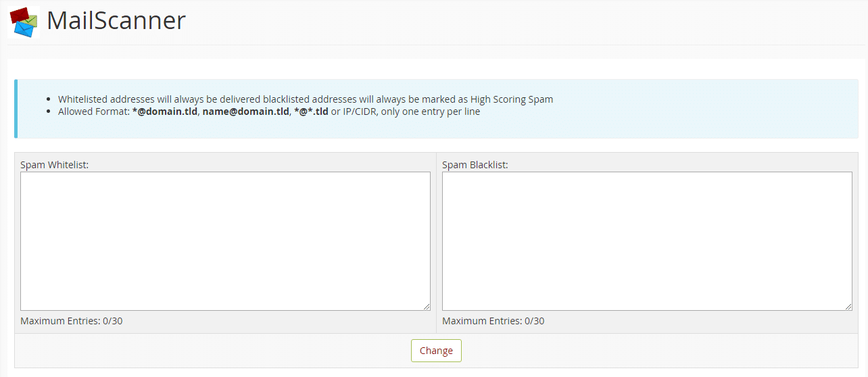Click the blacklist text area resize handle
This screenshot has width=868, height=377.
[848, 306]
